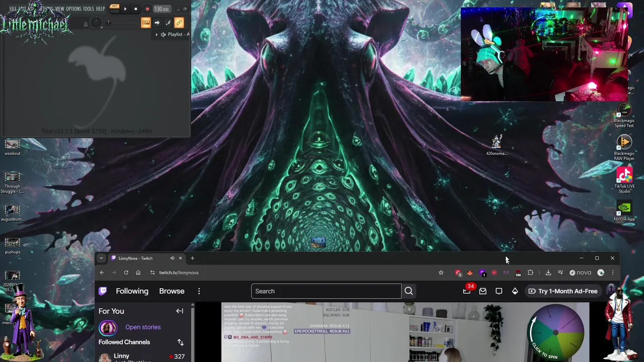This screenshot has width=644, height=362.
Task: Click the Get Bits diamond icon
Action: [515, 291]
